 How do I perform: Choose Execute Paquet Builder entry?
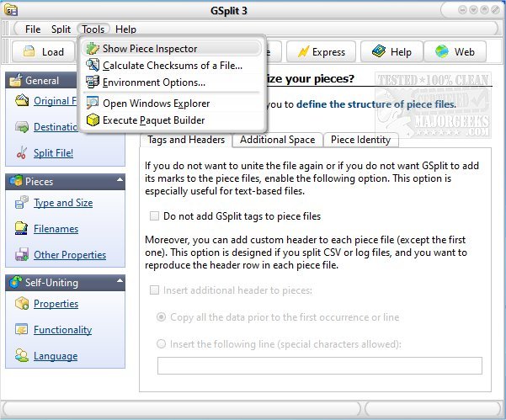click(x=173, y=120)
